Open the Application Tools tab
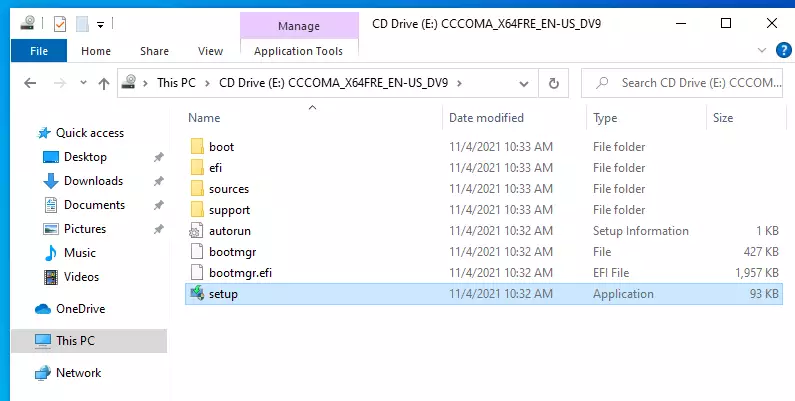This screenshot has height=401, width=795. 298,51
